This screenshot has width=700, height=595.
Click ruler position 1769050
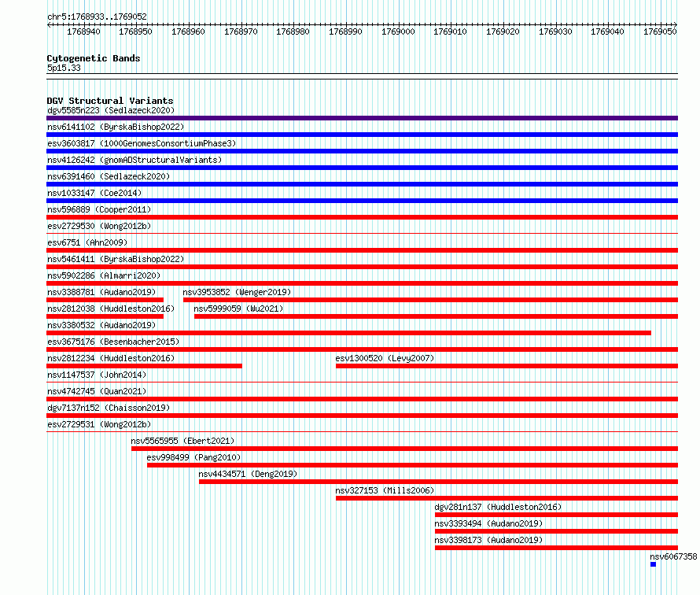tap(660, 31)
